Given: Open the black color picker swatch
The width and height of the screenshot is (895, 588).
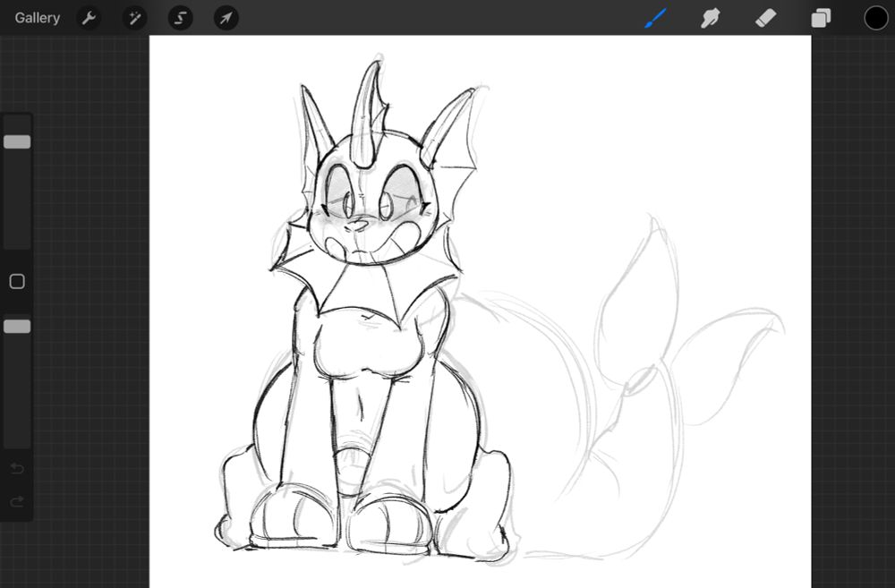Looking at the screenshot, I should (x=875, y=18).
